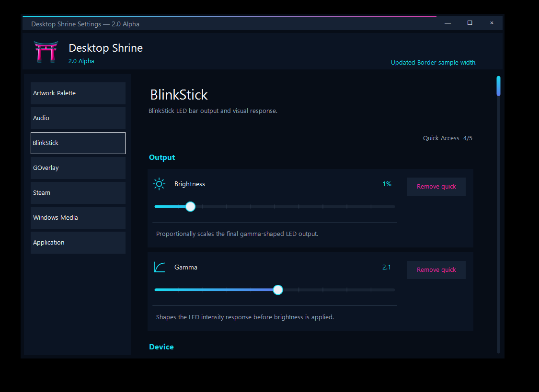Click the BlinkStick page title
Viewport: 539px width, 392px height.
click(x=179, y=95)
